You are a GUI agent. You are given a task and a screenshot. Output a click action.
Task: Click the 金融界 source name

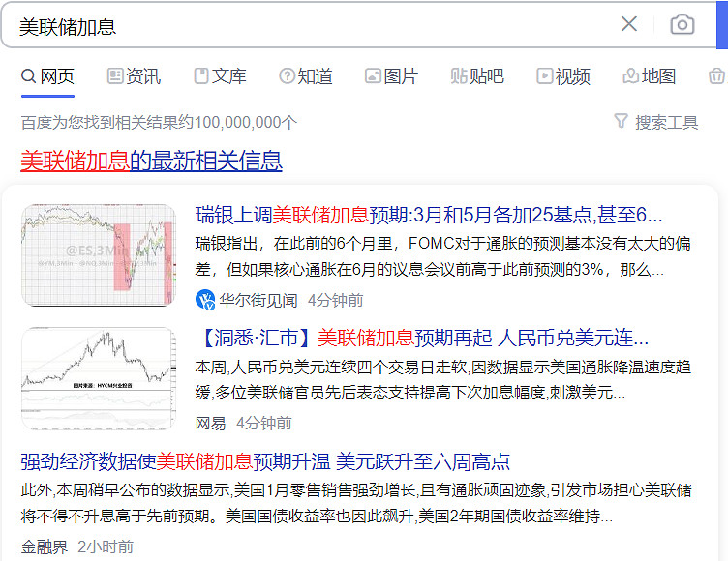point(45,547)
